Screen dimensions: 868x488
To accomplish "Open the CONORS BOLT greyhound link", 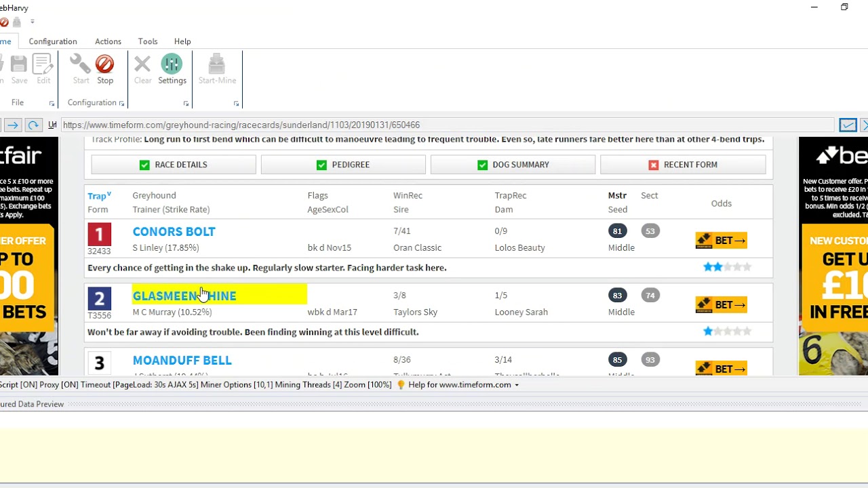I will coord(174,232).
